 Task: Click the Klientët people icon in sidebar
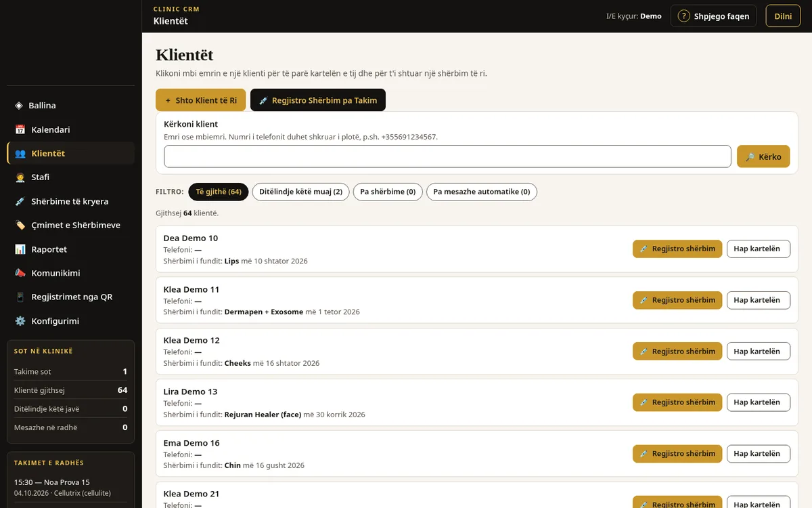20,154
